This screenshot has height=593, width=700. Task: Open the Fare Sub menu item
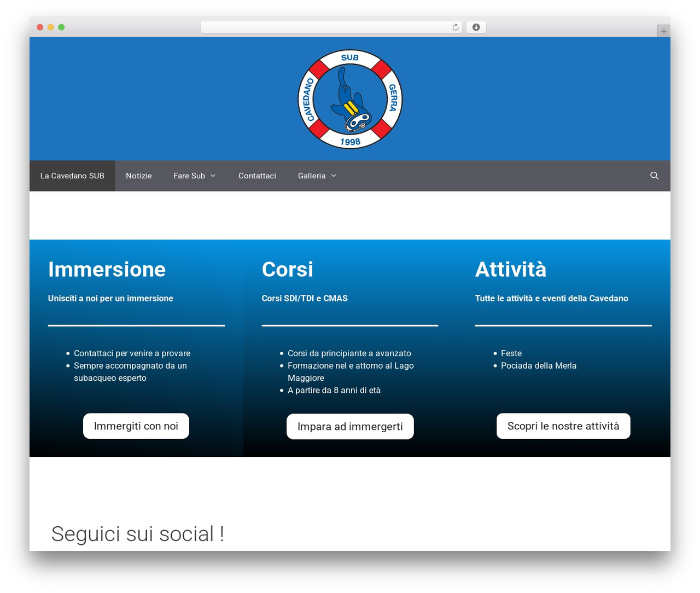pos(189,176)
